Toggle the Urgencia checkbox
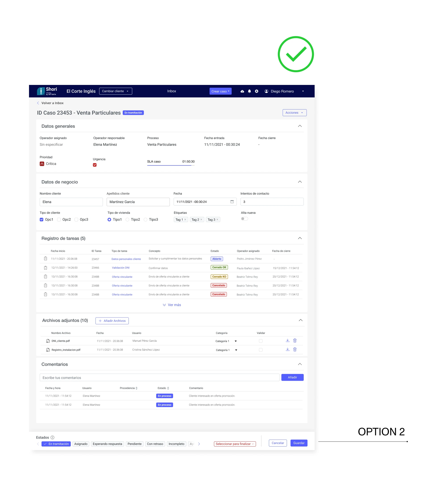Image resolution: width=432 pixels, height=504 pixels. tap(95, 165)
